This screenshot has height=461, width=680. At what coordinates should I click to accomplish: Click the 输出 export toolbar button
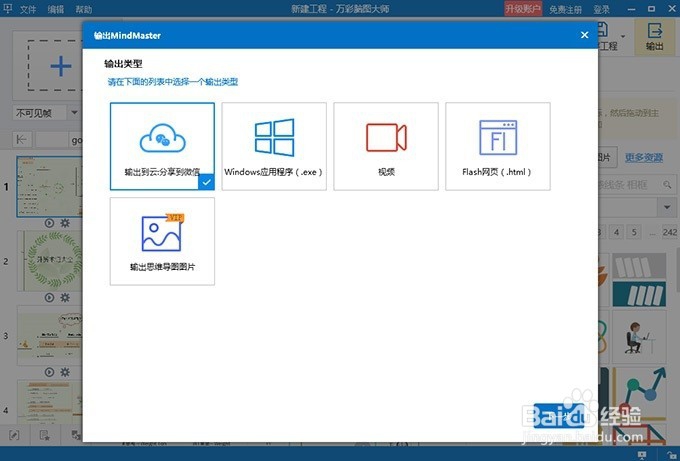[x=654, y=37]
